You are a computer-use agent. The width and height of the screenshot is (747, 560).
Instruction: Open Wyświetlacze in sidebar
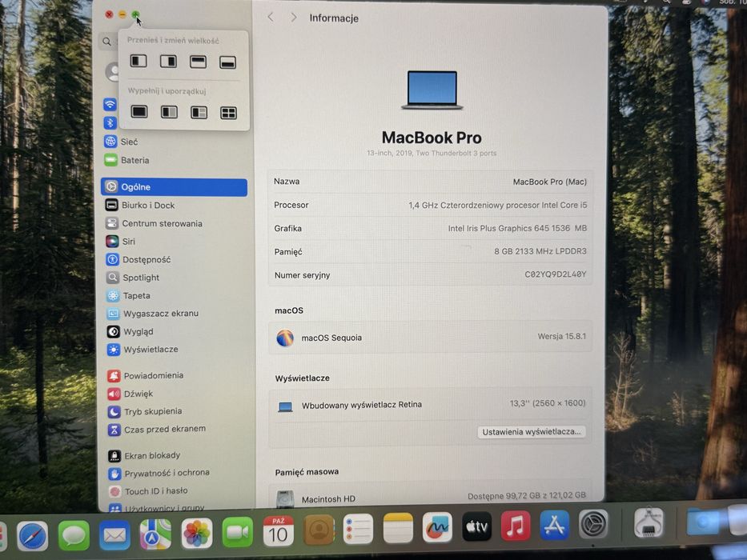(x=175, y=350)
